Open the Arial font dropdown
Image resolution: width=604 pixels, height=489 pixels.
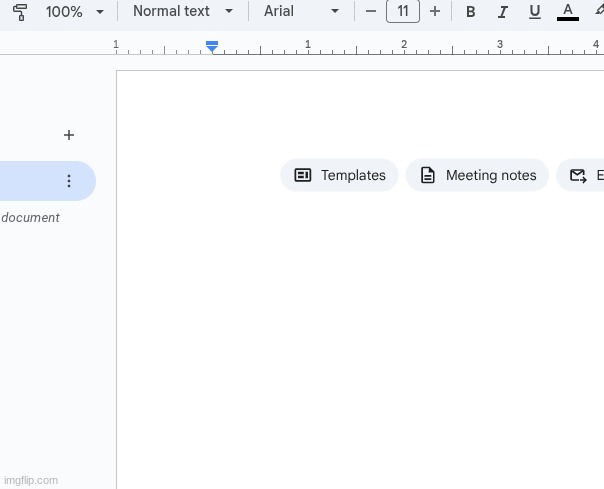(x=301, y=12)
